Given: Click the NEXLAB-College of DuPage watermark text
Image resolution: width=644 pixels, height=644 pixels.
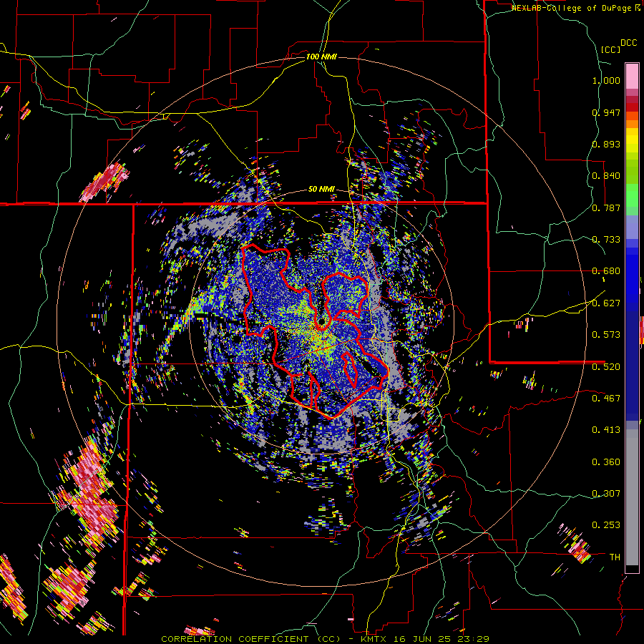Looking at the screenshot, I should pyautogui.click(x=575, y=8).
